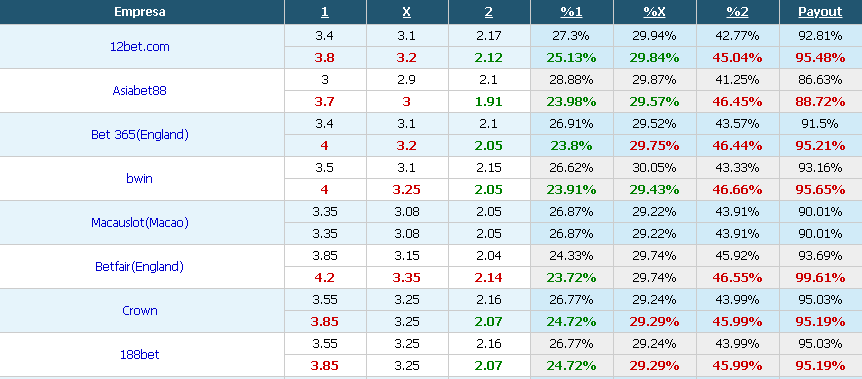Sort by the Payout column header
The width and height of the screenshot is (862, 379).
[820, 12]
